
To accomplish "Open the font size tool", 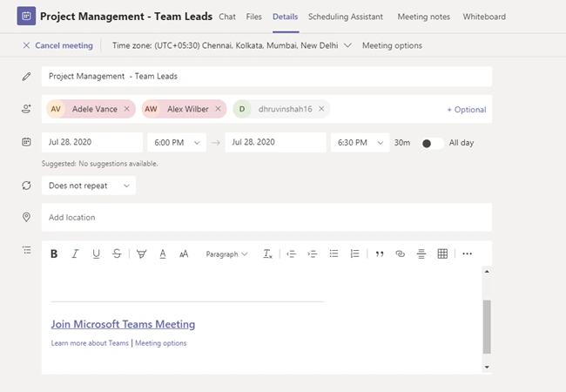I will [x=184, y=254].
